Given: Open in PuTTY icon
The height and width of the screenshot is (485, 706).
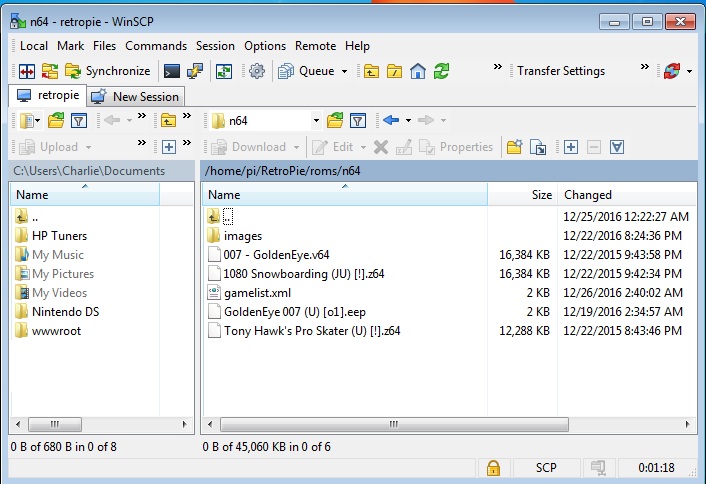Looking at the screenshot, I should [195, 71].
